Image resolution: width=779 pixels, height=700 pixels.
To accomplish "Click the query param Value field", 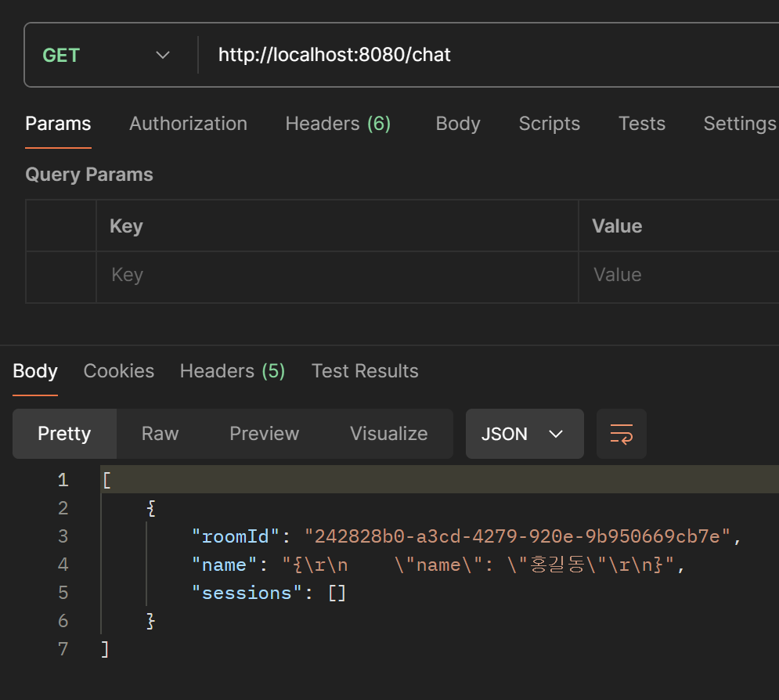I will tap(678, 275).
